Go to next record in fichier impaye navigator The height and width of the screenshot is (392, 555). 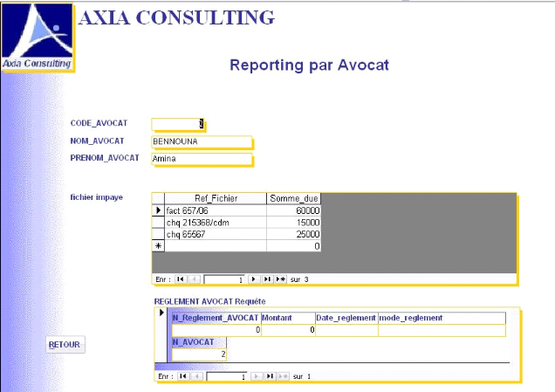(253, 279)
